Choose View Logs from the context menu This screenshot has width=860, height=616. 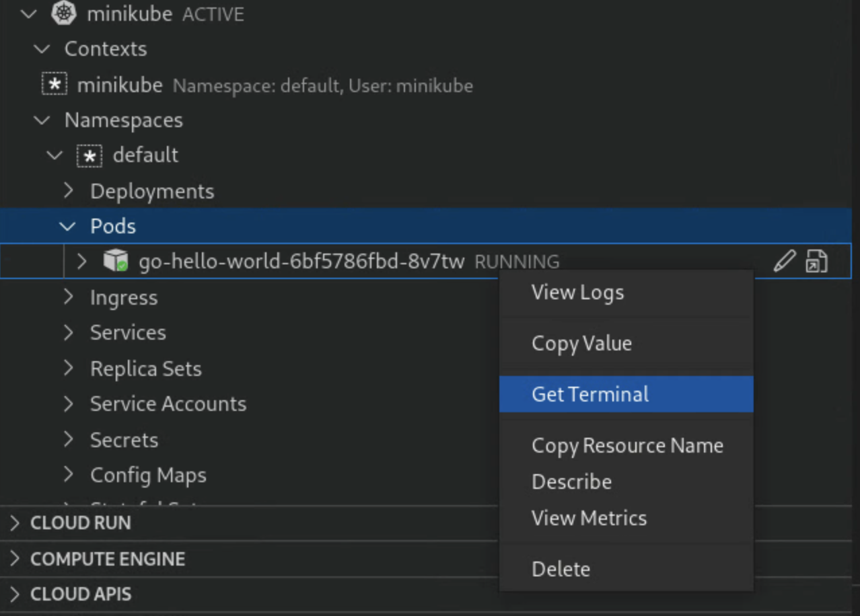coord(577,292)
